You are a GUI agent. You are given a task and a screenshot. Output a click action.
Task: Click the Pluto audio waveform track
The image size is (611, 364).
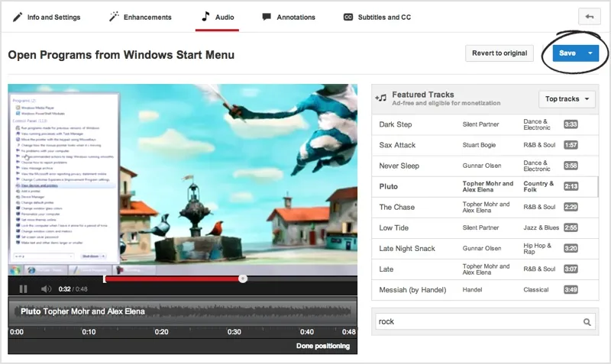[183, 311]
